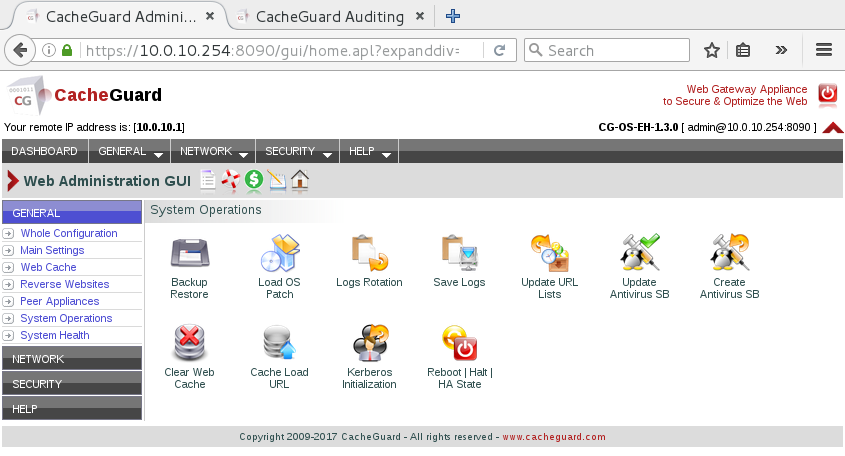845x456 pixels.
Task: Click the green padlock security icon
Action: click(67, 50)
